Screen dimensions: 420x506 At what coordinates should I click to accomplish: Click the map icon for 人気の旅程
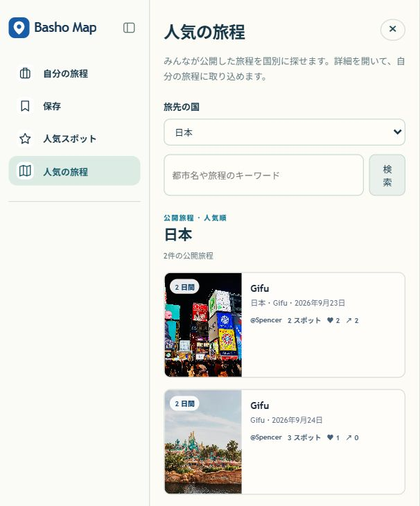pos(25,171)
